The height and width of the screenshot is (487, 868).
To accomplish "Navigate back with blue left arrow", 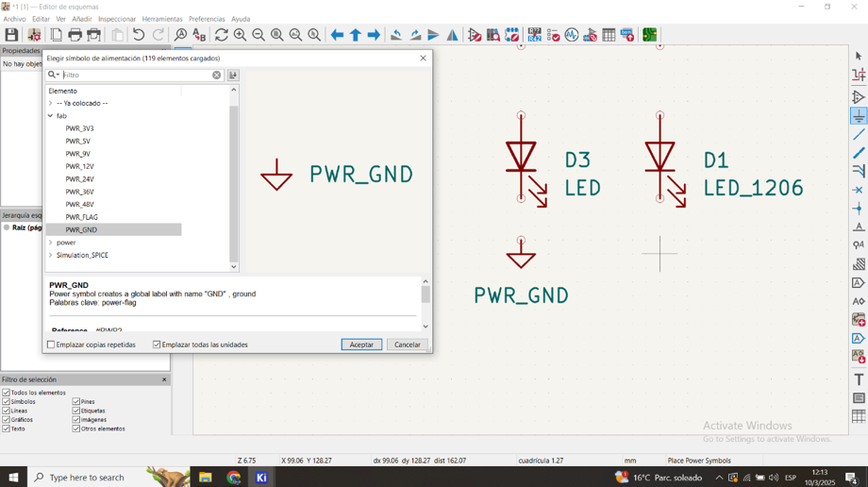I will [x=337, y=35].
